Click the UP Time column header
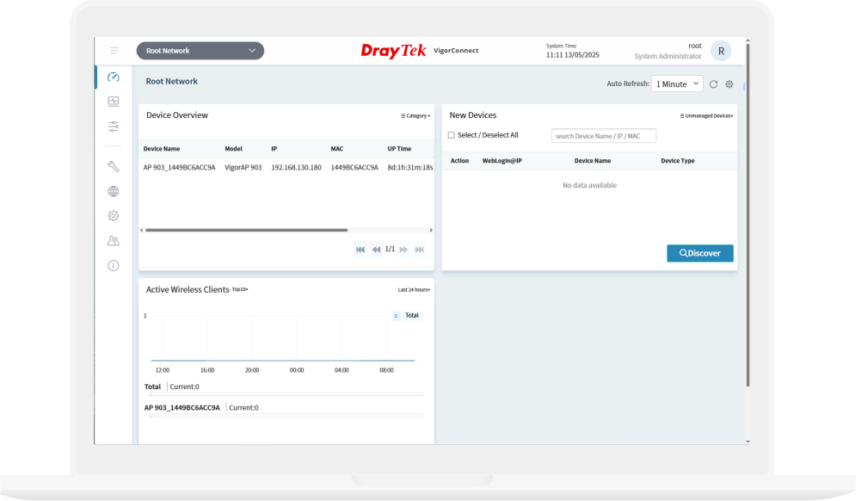The width and height of the screenshot is (868, 501). (399, 149)
